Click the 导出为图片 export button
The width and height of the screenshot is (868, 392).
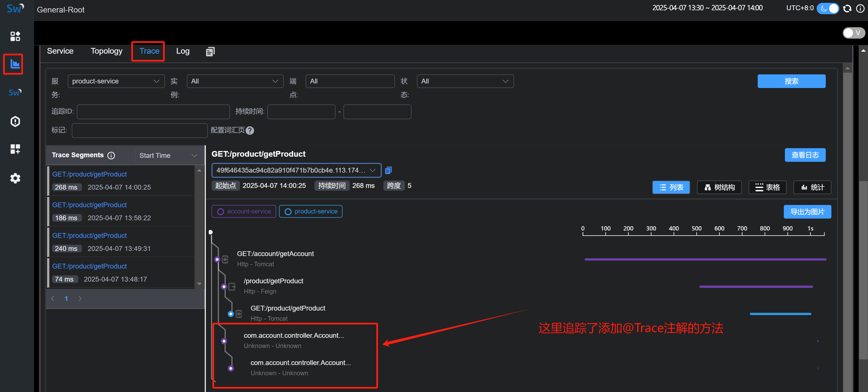pyautogui.click(x=807, y=212)
